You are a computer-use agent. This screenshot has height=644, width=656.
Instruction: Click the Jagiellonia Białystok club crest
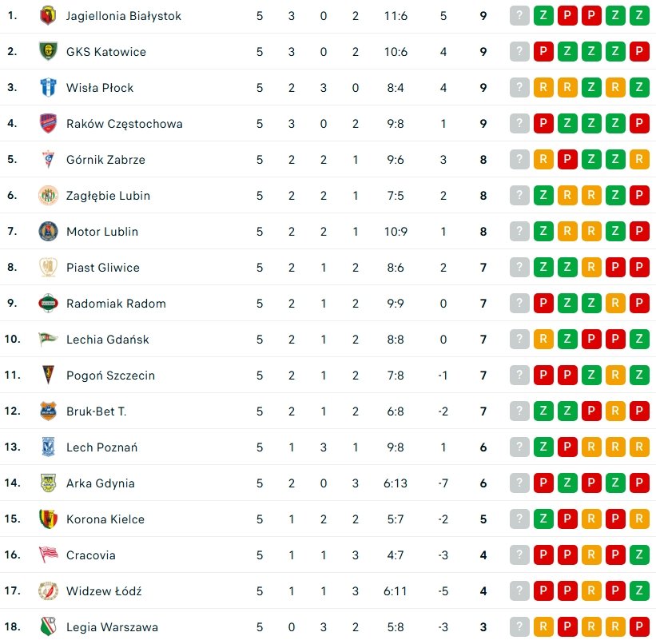[x=49, y=16]
